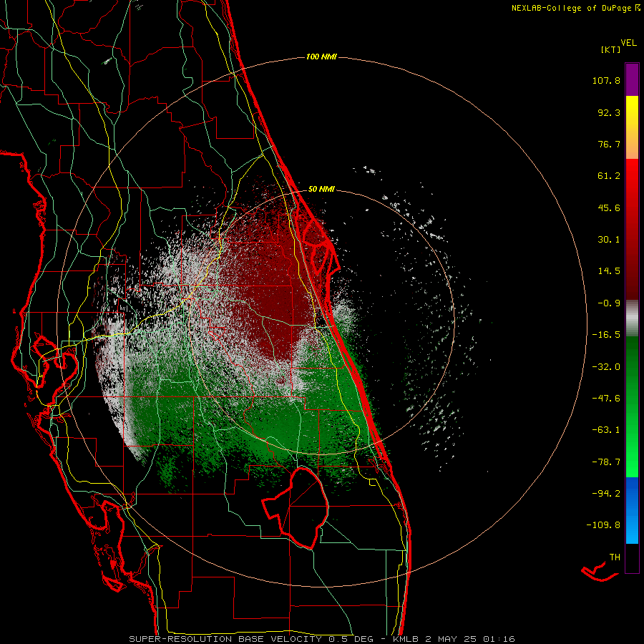Screen dimensions: 644x644
Task: Click the -78.7 legend value
Action: click(606, 462)
